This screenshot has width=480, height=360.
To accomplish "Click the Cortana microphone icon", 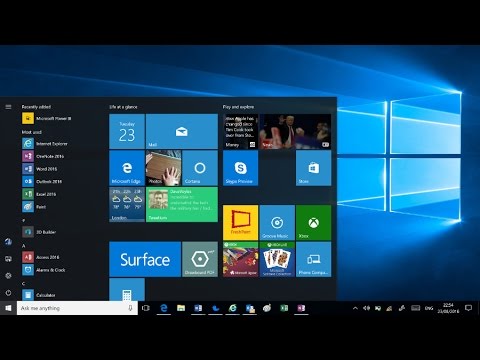I will pyautogui.click(x=130, y=308).
